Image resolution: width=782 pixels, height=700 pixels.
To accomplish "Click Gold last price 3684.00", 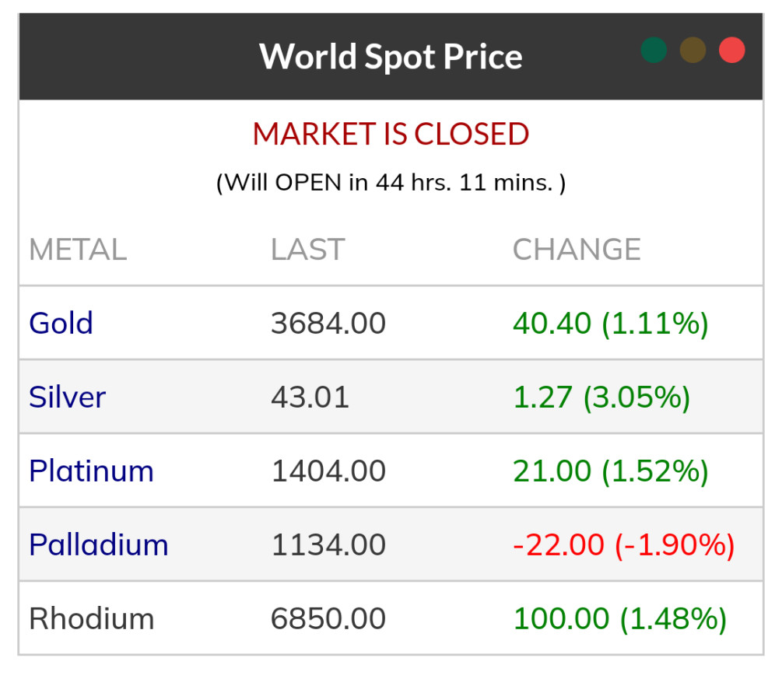I will click(328, 323).
